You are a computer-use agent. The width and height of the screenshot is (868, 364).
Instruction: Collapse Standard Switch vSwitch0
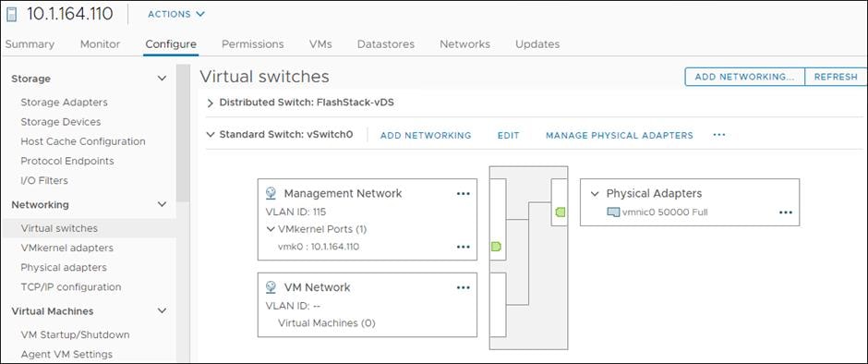pyautogui.click(x=210, y=135)
